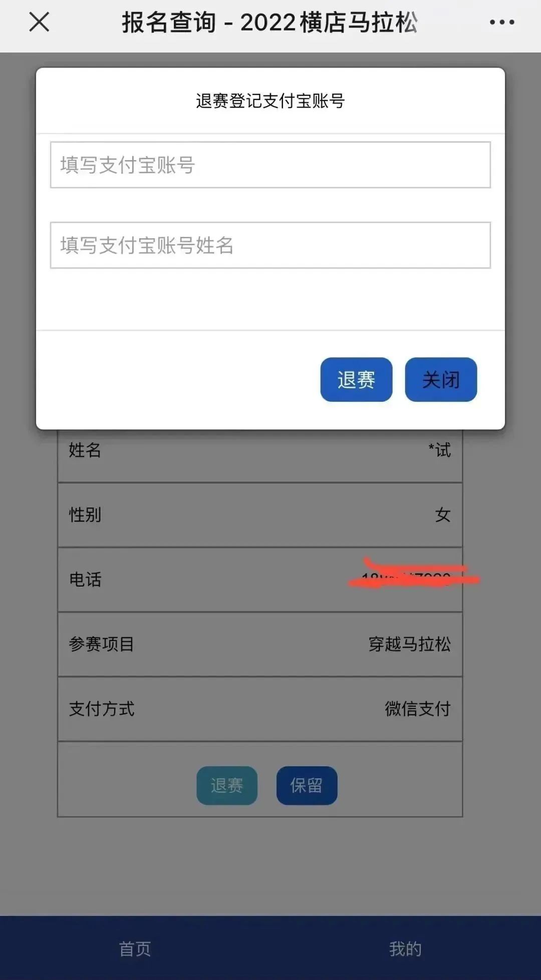Tap the 穿越马拉松 event value
This screenshot has height=980, width=541.
(410, 644)
